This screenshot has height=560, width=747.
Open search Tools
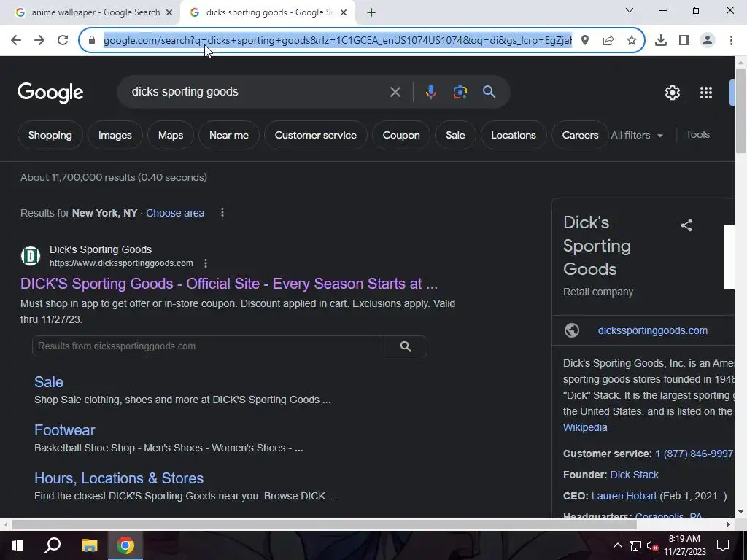coord(697,135)
